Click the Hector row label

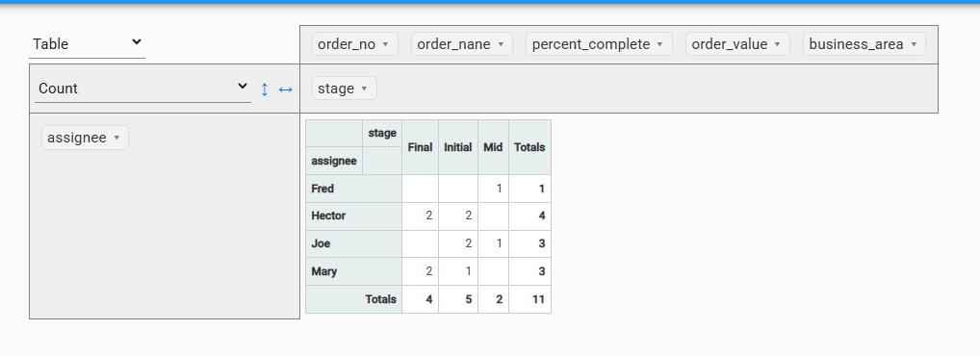click(x=353, y=216)
